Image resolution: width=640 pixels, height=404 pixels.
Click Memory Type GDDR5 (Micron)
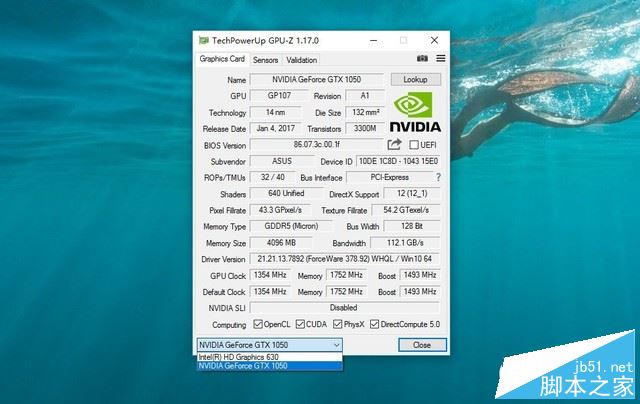tap(291, 226)
